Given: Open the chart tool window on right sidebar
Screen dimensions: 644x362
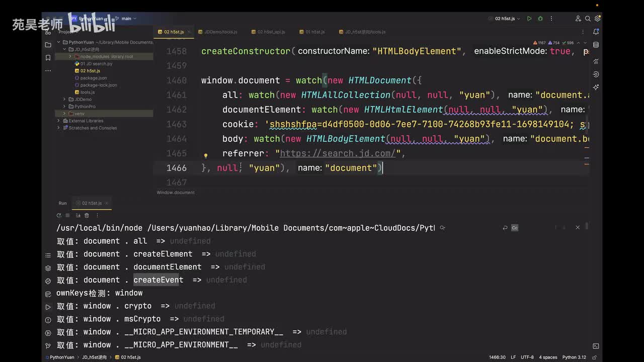Looking at the screenshot, I should 596,61.
